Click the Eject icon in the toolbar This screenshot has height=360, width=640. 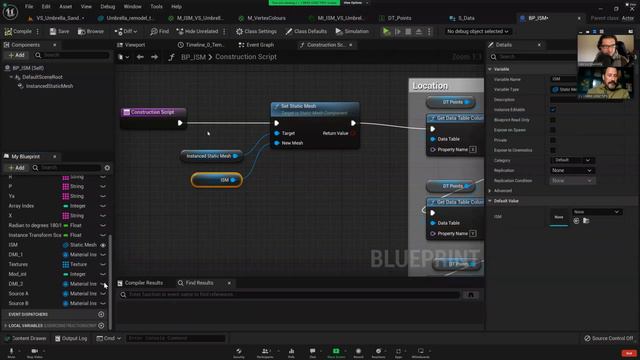[418, 31]
